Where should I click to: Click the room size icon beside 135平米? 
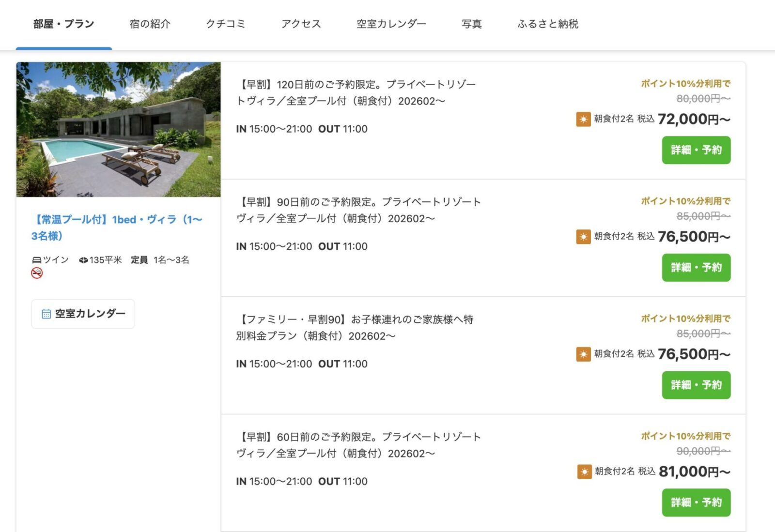pos(83,260)
